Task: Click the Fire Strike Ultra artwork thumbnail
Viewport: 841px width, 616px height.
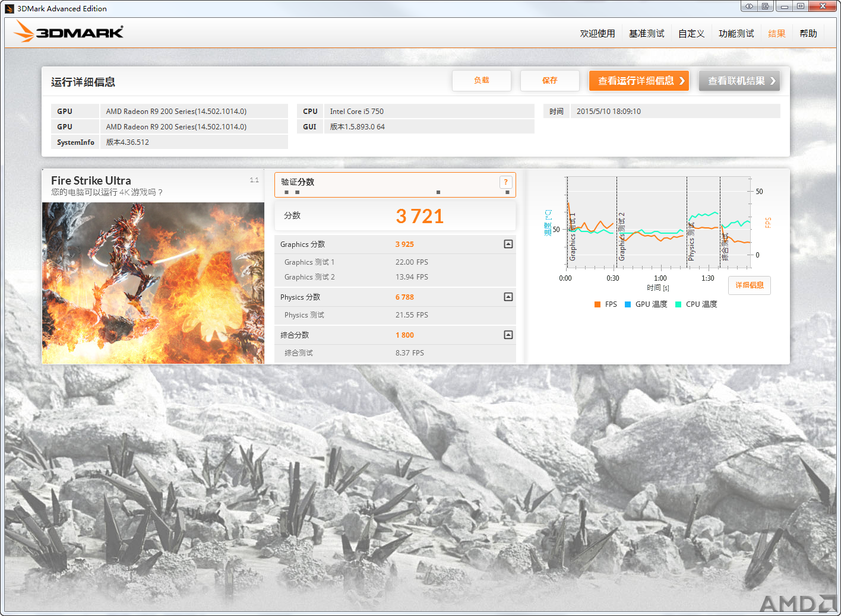Action: tap(153, 283)
